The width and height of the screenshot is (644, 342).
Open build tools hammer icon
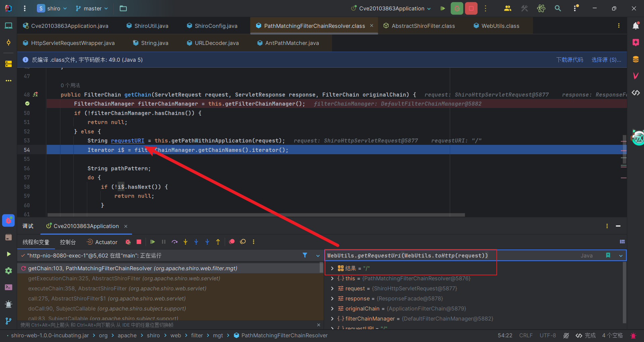525,8
